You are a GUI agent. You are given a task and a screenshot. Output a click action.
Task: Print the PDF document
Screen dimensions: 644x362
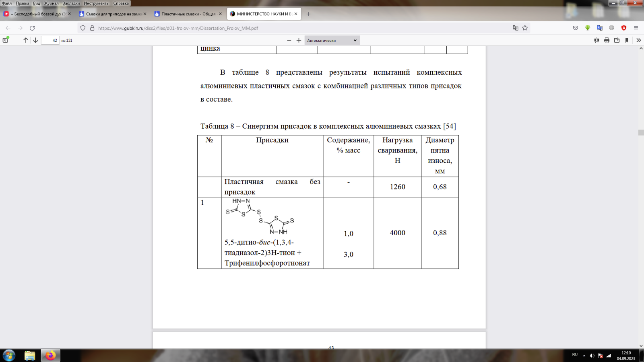coord(607,40)
